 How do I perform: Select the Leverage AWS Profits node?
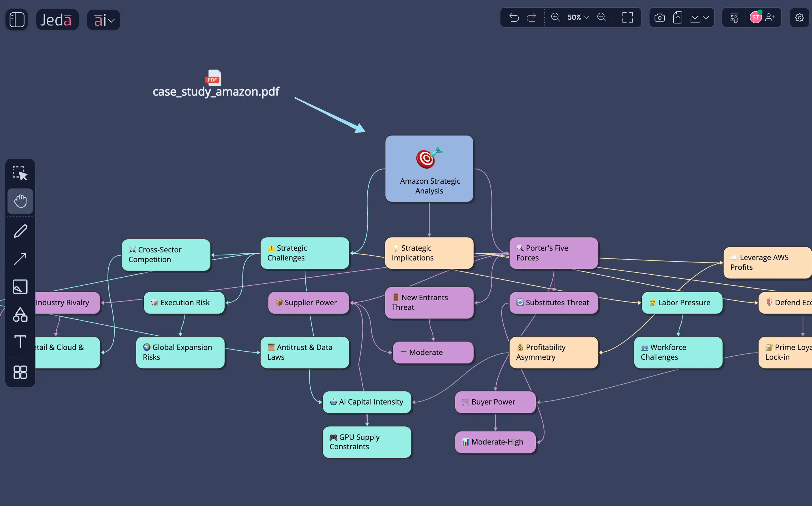point(767,262)
